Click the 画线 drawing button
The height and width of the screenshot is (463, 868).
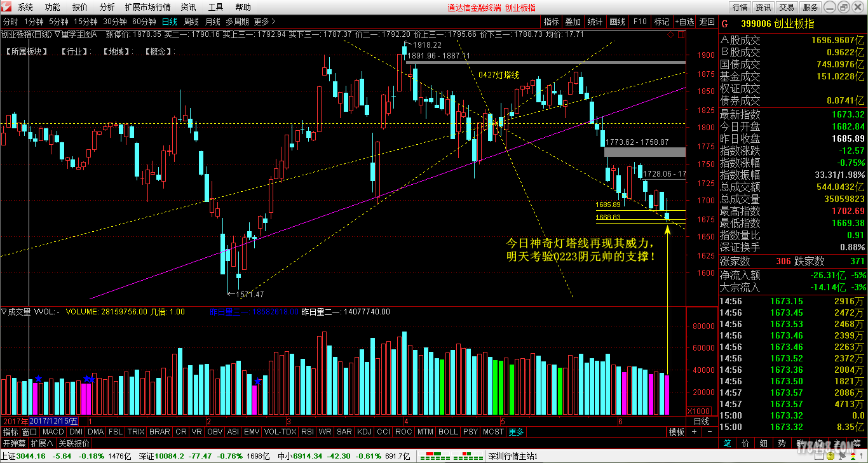[618, 22]
